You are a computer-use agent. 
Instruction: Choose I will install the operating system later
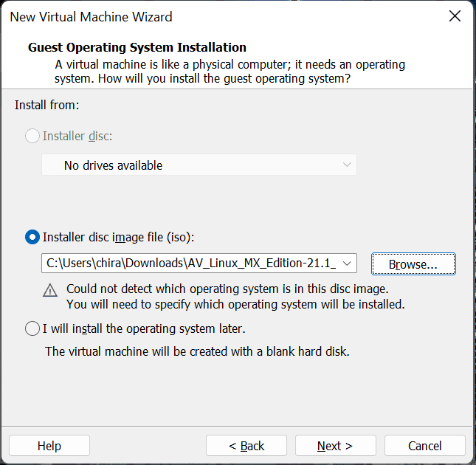pos(32,328)
